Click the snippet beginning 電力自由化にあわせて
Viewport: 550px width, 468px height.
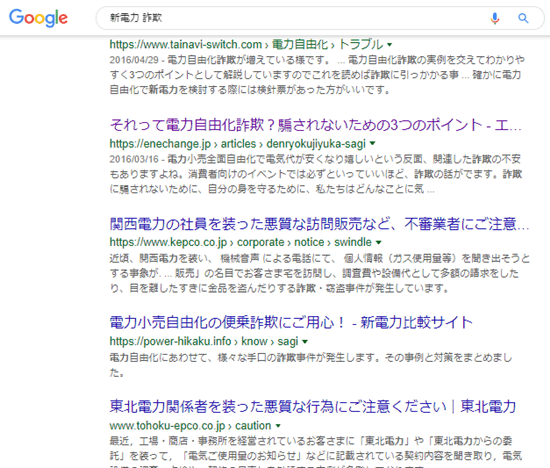click(x=311, y=365)
